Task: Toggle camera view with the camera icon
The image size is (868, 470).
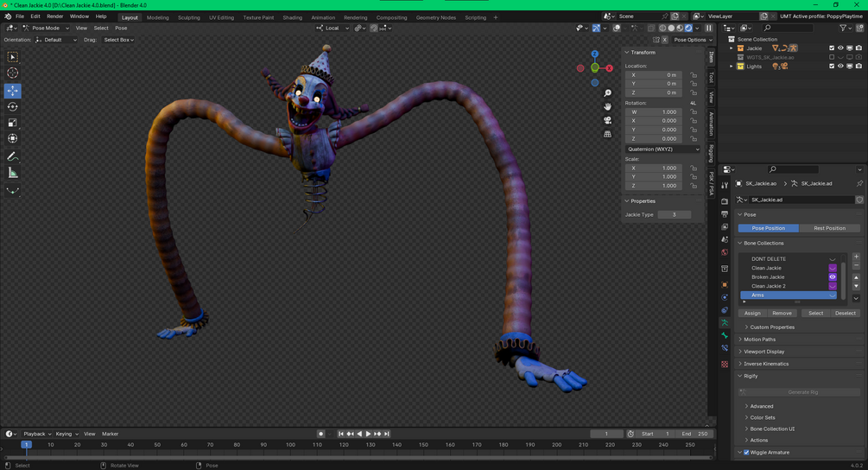Action: point(607,120)
